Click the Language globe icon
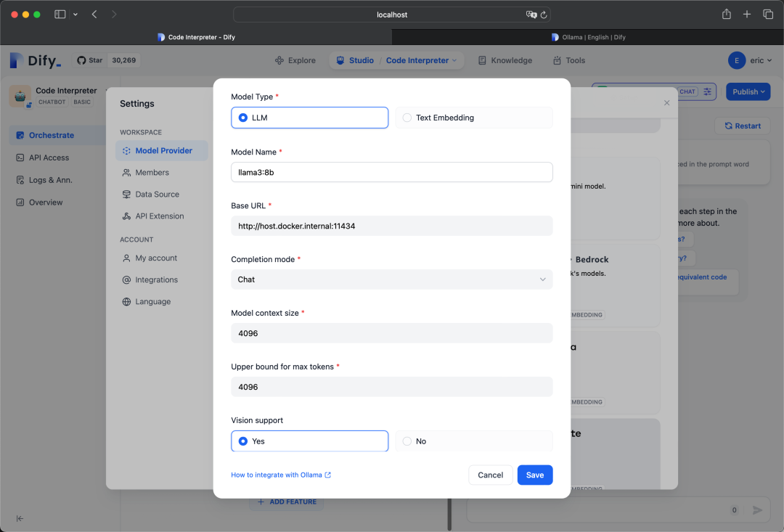Screen dimensions: 784x532 pyautogui.click(x=126, y=301)
